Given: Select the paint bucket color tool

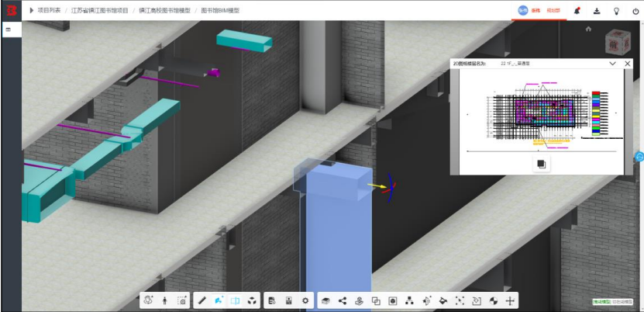Looking at the screenshot, I should pos(443,301).
